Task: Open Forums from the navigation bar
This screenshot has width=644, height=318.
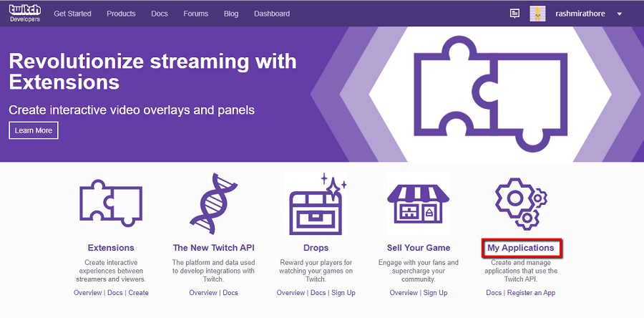Action: [196, 14]
